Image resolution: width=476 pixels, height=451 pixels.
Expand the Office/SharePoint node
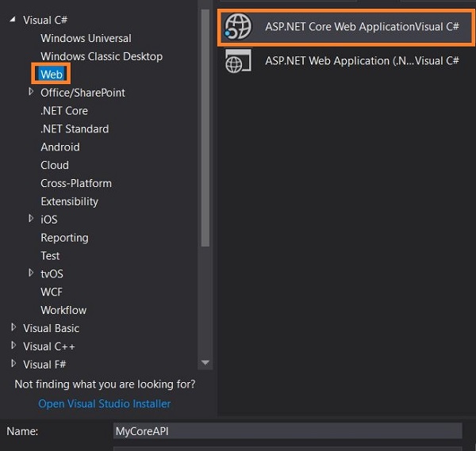click(x=31, y=92)
